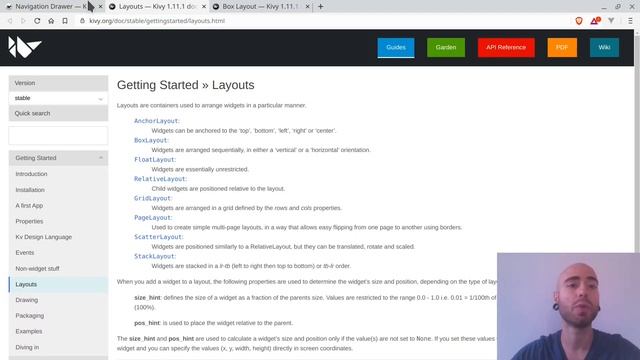Click the address bar URL
The height and width of the screenshot is (360, 640).
pyautogui.click(x=157, y=21)
